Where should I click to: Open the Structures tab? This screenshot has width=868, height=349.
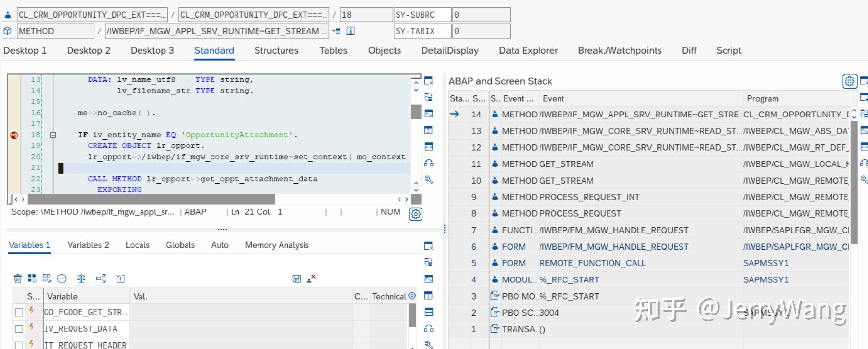click(276, 50)
